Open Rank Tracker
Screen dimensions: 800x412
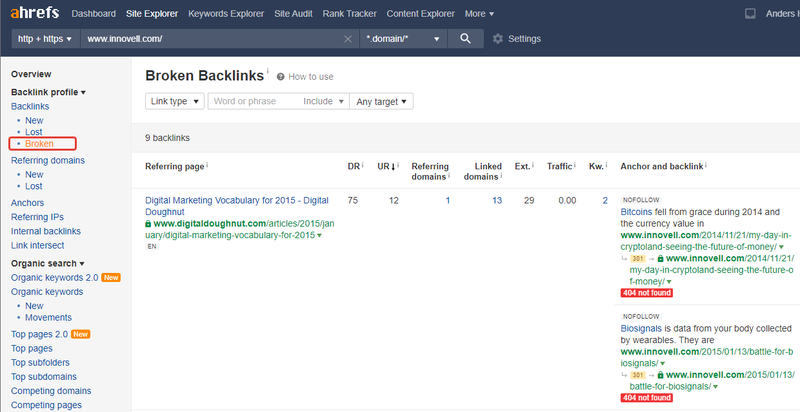(x=349, y=14)
